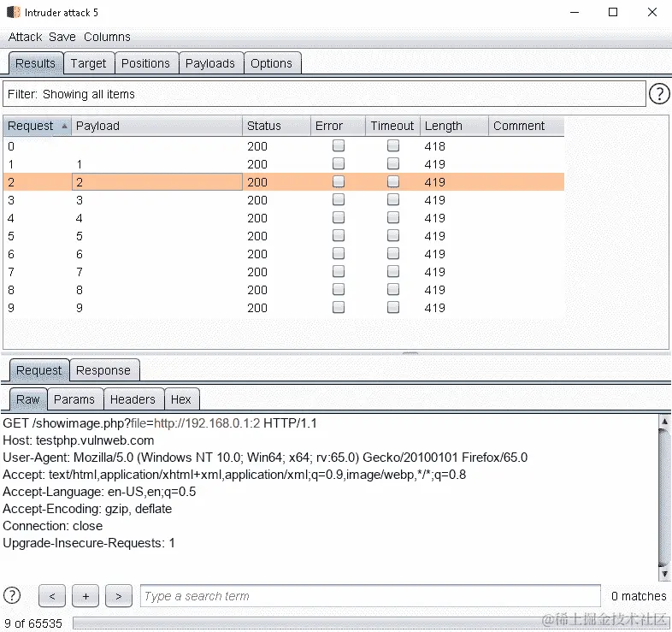Click the request pane vertical scrollbar
The image size is (672, 632).
pyautogui.click(x=663, y=498)
